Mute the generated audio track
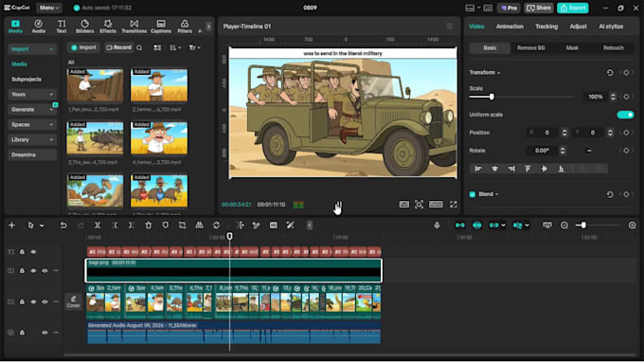 pyautogui.click(x=45, y=333)
